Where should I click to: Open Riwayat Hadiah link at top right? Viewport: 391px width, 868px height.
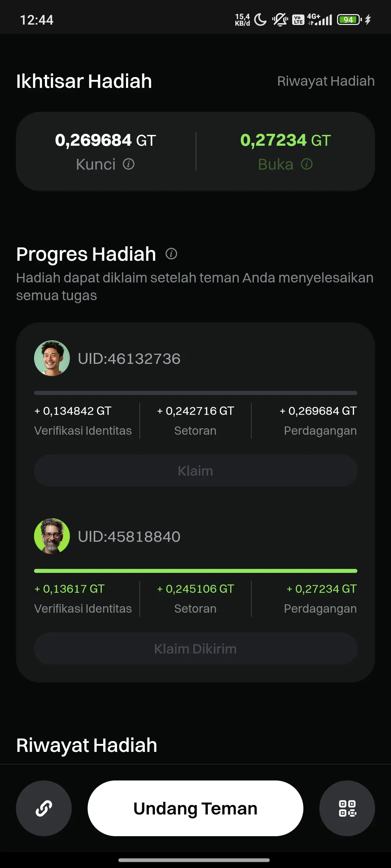[x=326, y=81]
